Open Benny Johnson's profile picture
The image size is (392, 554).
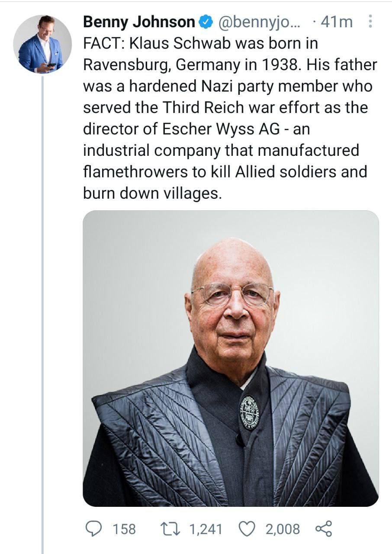tap(42, 44)
